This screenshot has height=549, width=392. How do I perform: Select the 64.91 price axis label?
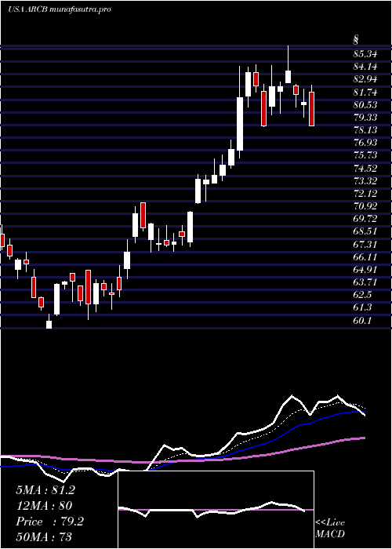365,270
